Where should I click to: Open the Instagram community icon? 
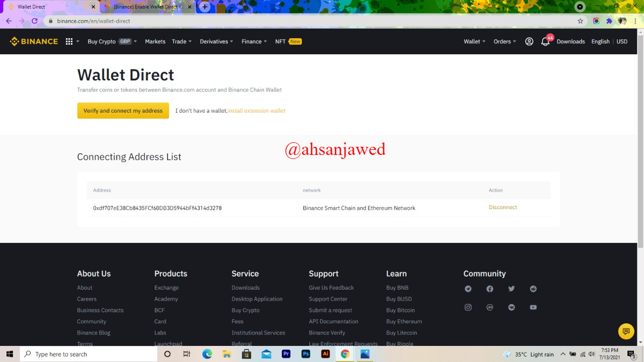click(468, 307)
